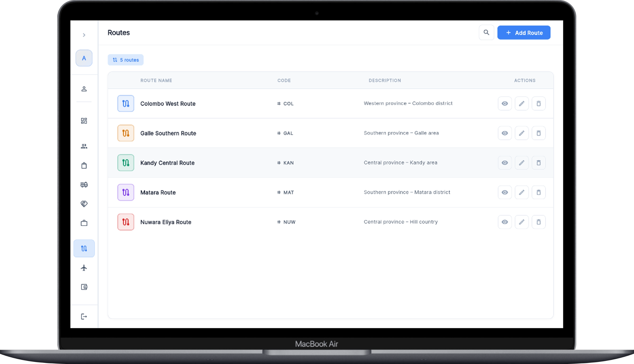Open the search magnifier button
Image resolution: width=634 pixels, height=364 pixels.
pyautogui.click(x=486, y=33)
